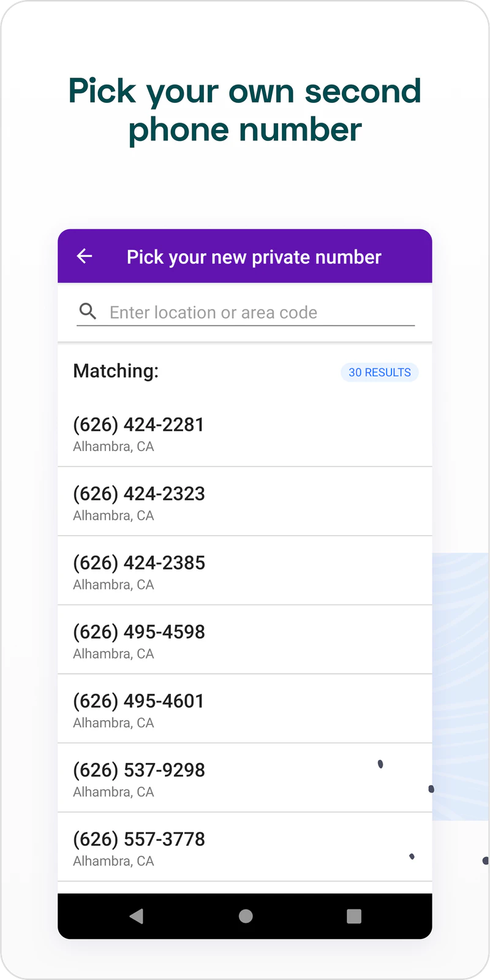490x980 pixels.
Task: Tap the back arrow in purple header
Action: click(85, 256)
